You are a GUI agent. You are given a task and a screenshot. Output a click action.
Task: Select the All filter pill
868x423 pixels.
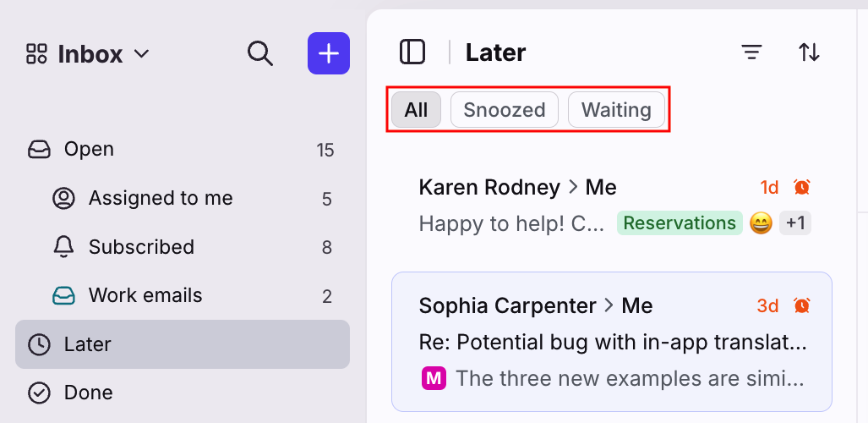pos(416,110)
